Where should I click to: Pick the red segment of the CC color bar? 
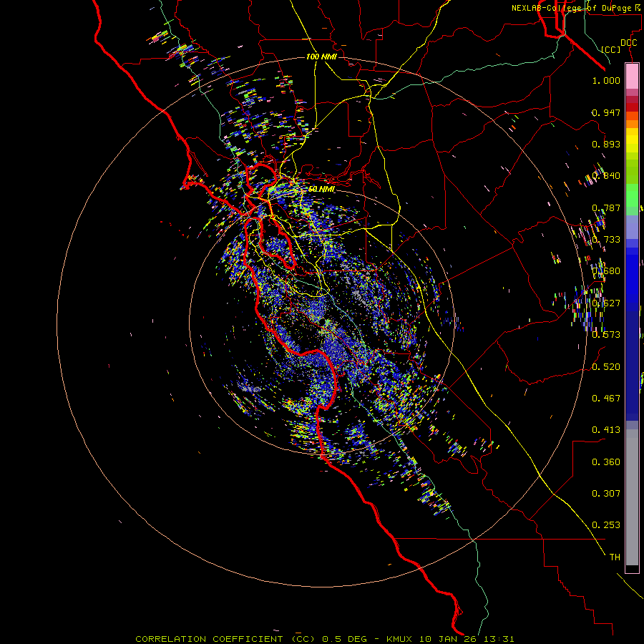click(632, 107)
